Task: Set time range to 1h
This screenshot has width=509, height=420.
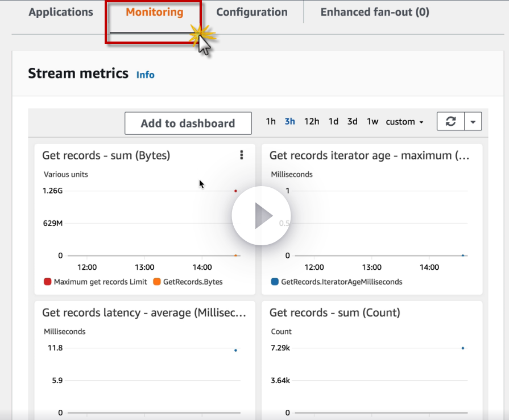Action: pyautogui.click(x=271, y=121)
